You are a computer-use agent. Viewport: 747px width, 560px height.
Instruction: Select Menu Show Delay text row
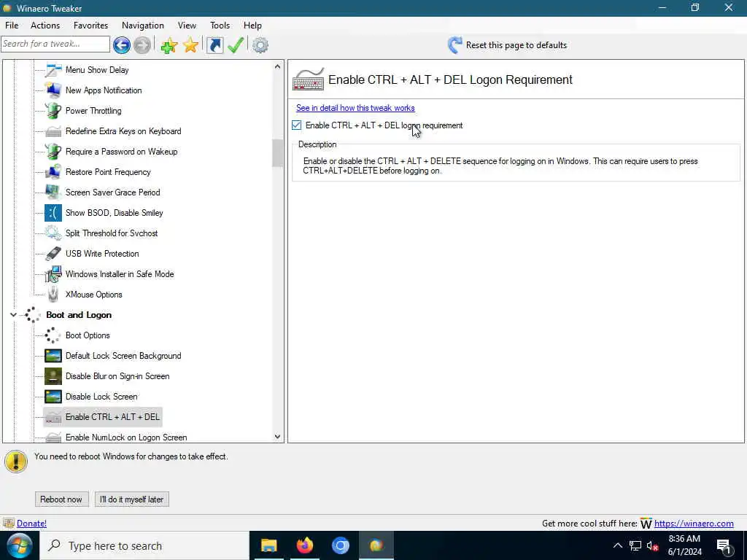(97, 70)
